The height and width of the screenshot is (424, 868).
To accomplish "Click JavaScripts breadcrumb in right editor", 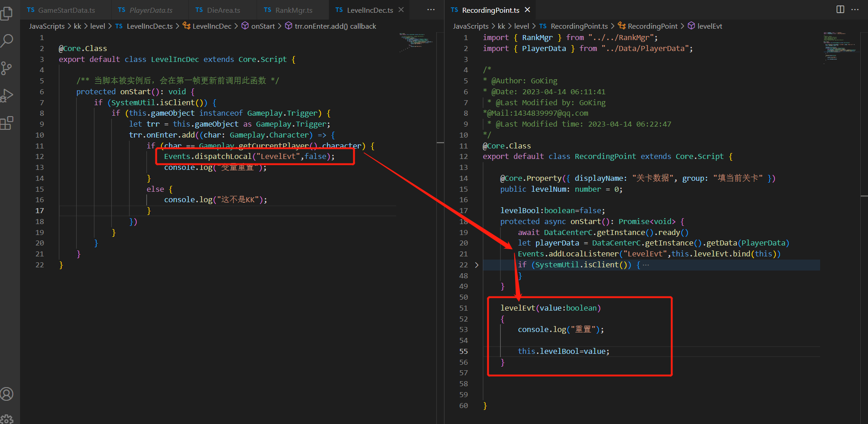I will pyautogui.click(x=471, y=26).
